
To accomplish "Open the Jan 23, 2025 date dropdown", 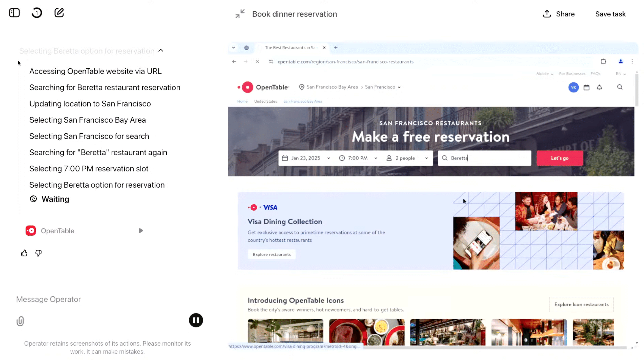I will pyautogui.click(x=306, y=158).
